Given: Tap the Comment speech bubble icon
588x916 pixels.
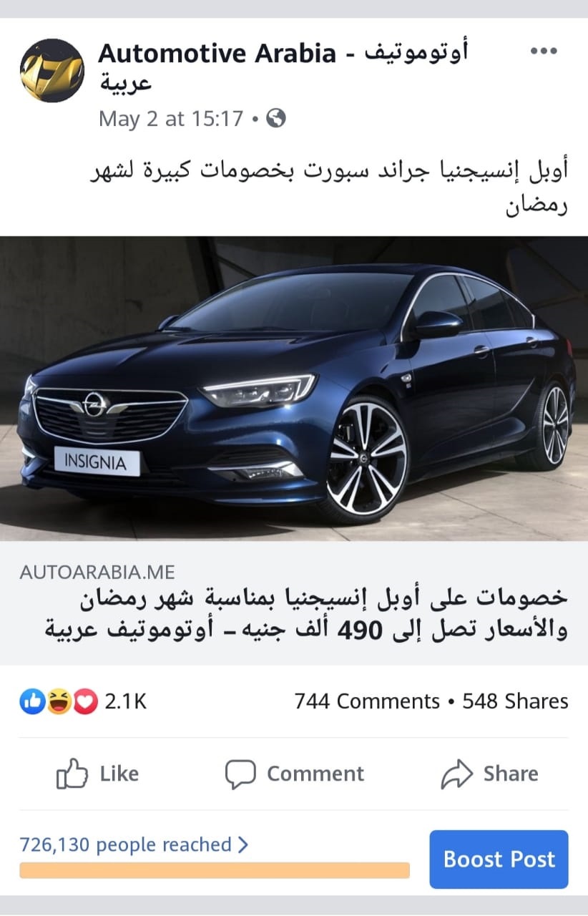Looking at the screenshot, I should 240,774.
